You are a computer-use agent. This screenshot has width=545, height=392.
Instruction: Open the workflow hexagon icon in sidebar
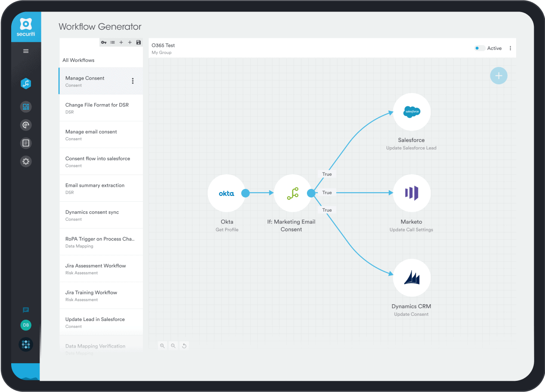[x=26, y=84]
